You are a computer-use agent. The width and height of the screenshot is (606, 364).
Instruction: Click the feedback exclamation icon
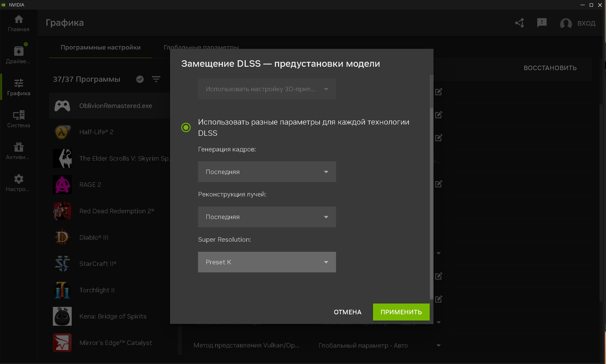[x=542, y=23]
